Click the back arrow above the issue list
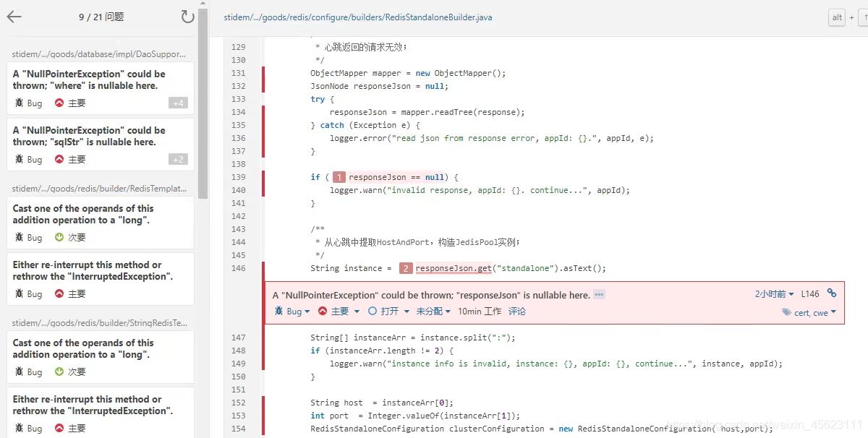This screenshot has width=868, height=438. 15,16
